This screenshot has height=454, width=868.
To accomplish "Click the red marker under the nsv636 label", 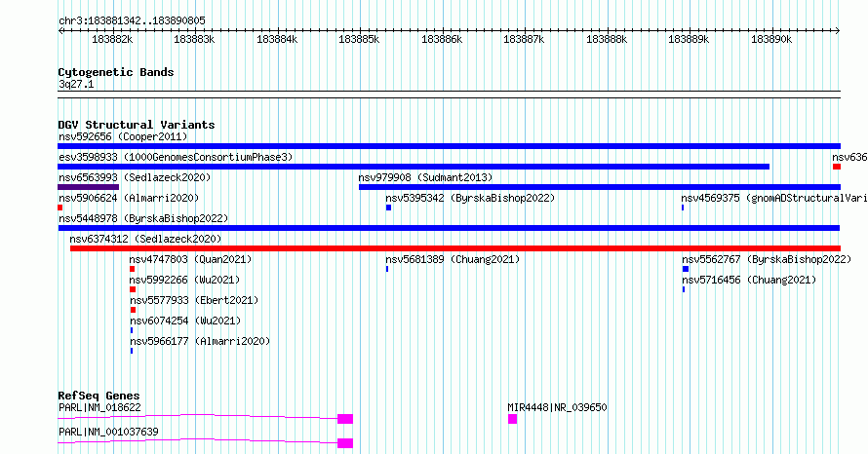I will coord(837,167).
